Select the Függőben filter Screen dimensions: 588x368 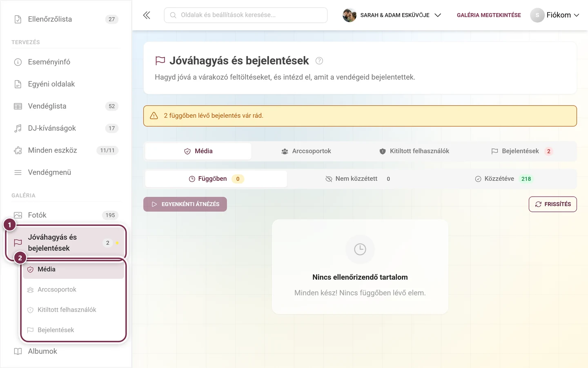(x=216, y=179)
